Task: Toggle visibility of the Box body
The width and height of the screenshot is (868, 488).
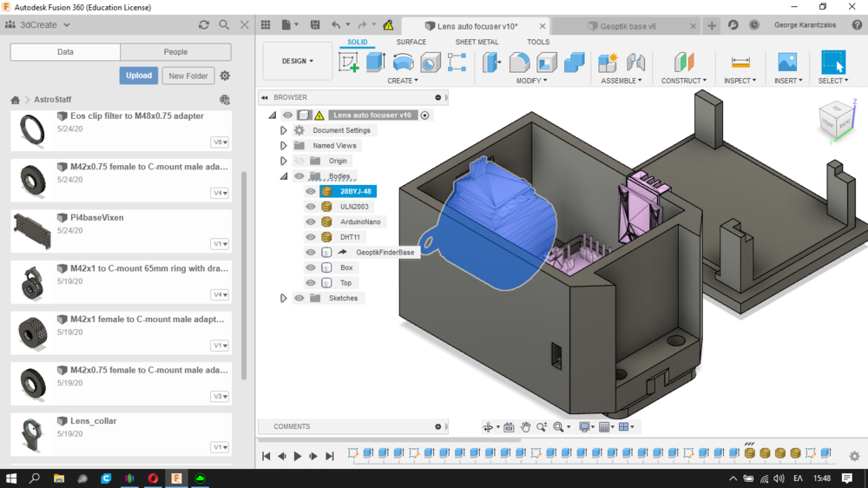Action: 311,267
